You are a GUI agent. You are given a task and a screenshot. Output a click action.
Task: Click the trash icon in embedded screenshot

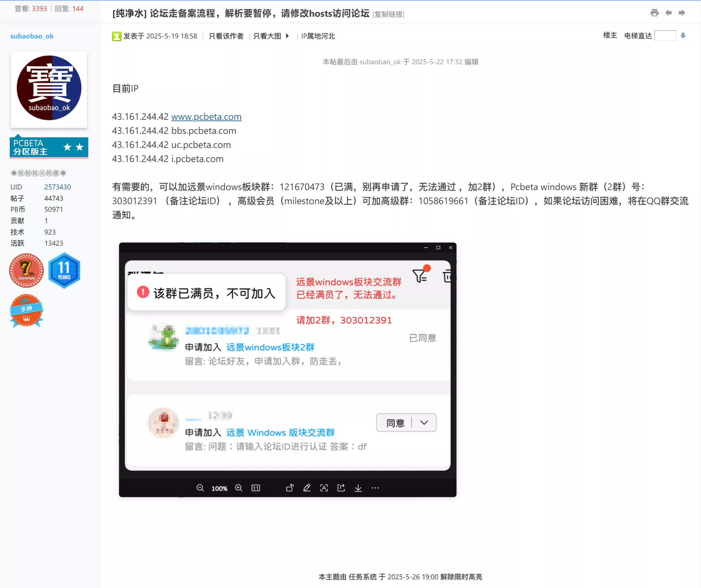[447, 276]
